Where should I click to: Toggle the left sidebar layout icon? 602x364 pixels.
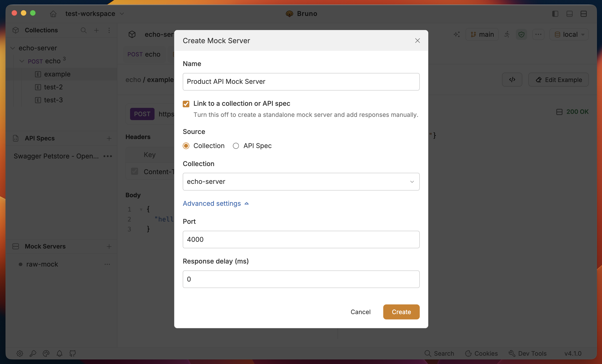pyautogui.click(x=555, y=14)
